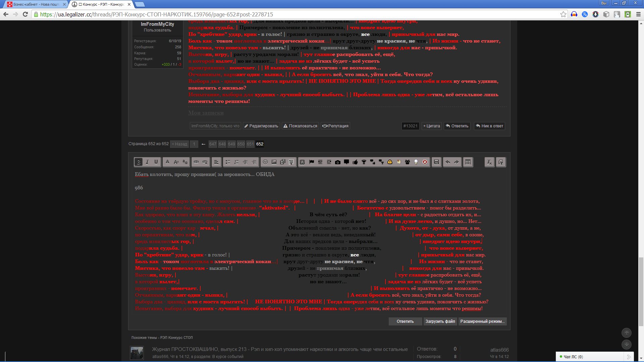644x362 pixels.
Task: Toggle italic formatting in the editor
Action: [147, 162]
